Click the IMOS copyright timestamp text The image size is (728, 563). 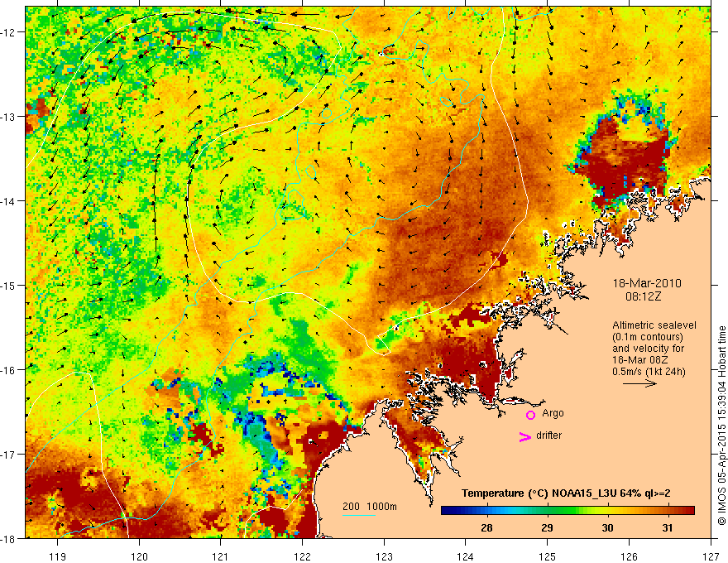[x=722, y=425]
